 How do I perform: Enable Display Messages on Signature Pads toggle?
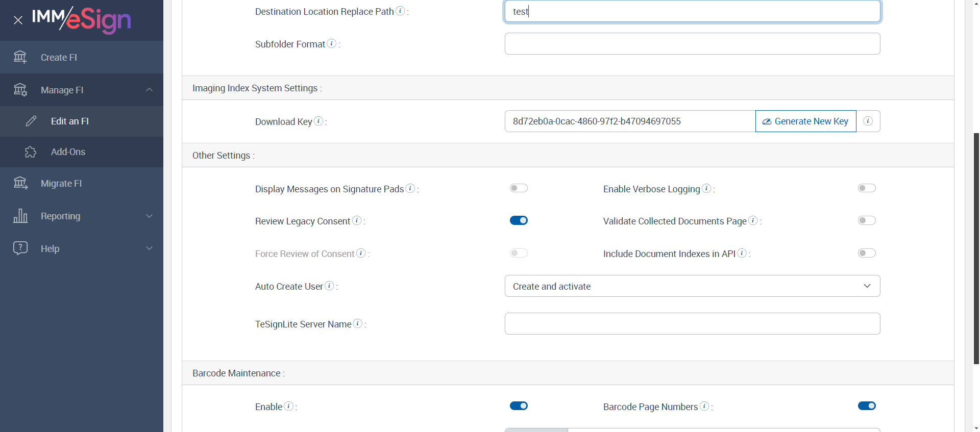coord(519,188)
